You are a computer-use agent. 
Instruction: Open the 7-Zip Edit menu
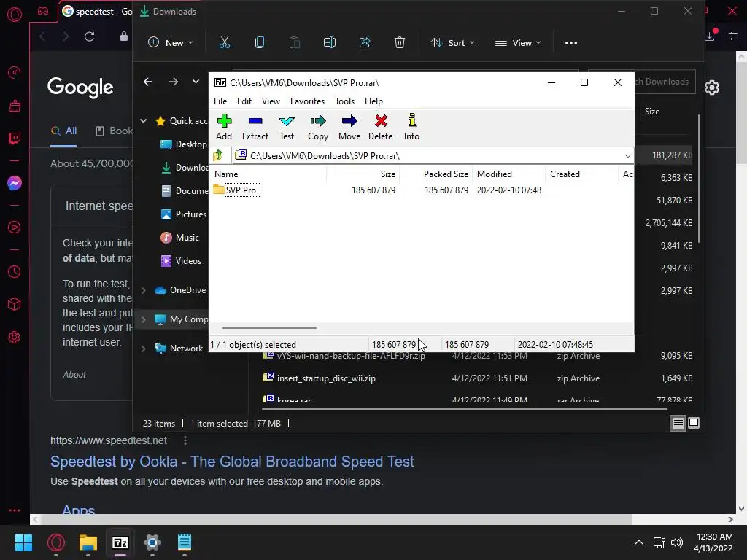[244, 101]
